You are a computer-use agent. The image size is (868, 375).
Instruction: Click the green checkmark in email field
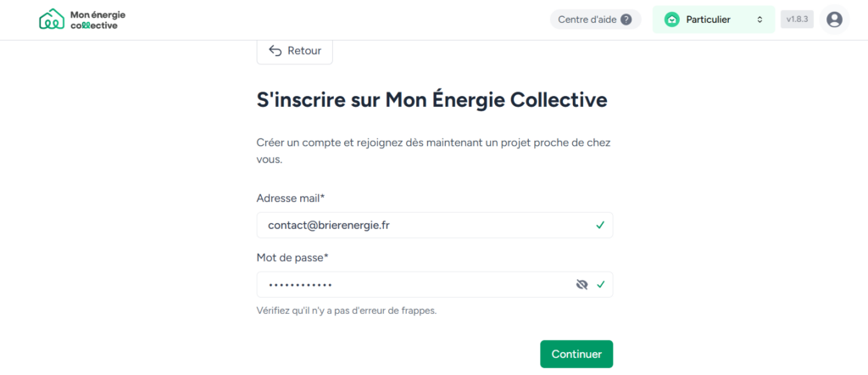click(x=600, y=226)
